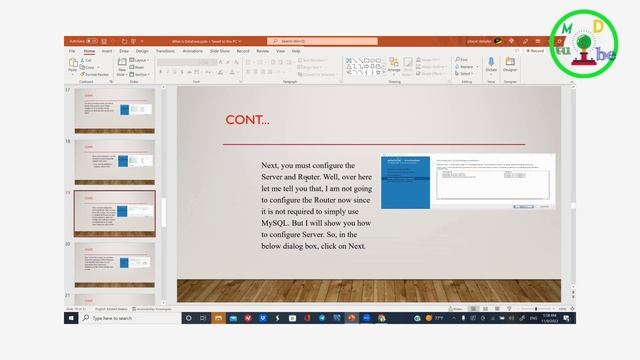Click the Clear All Formatting icon

236,62
